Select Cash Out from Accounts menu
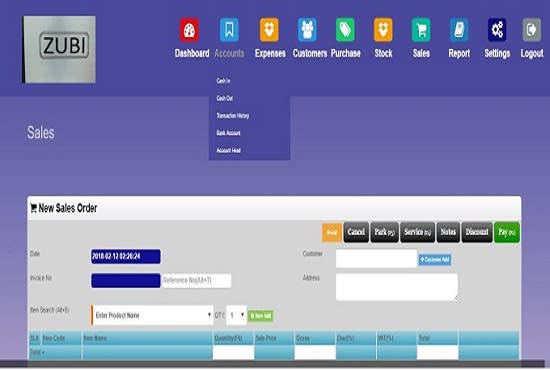The image size is (550, 370). pyautogui.click(x=224, y=98)
